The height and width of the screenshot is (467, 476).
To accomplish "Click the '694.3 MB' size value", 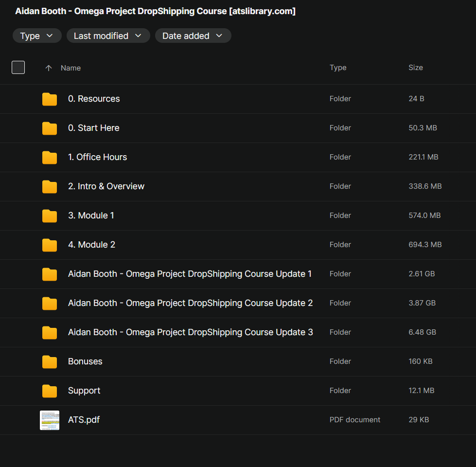I will 425,244.
